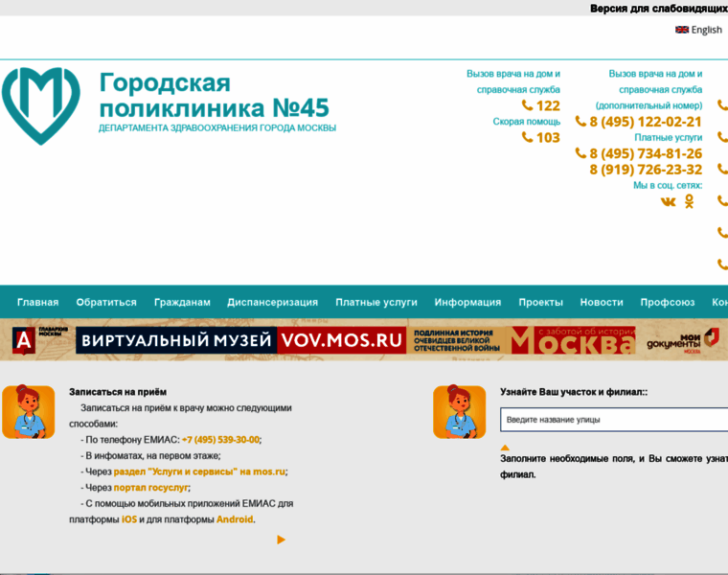Open the Odnoklassniki social network icon
Screen dimensions: 728x575
pyautogui.click(x=689, y=201)
